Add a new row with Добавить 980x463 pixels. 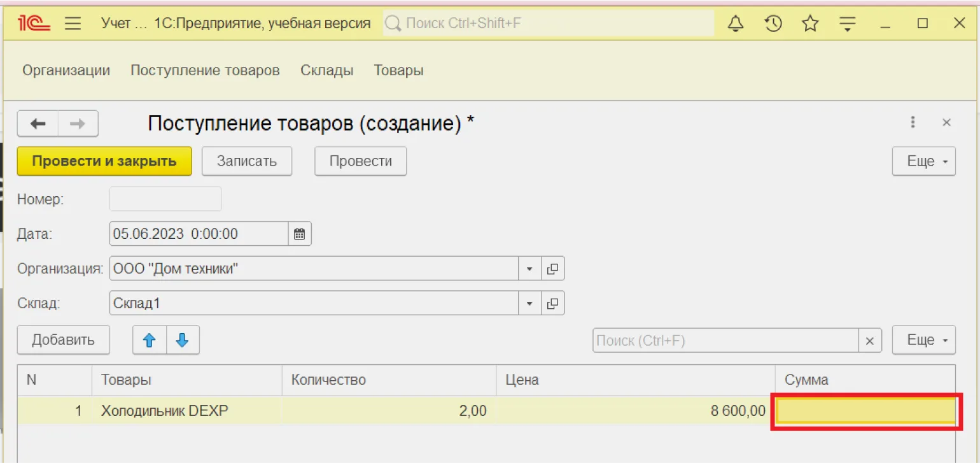click(x=63, y=340)
